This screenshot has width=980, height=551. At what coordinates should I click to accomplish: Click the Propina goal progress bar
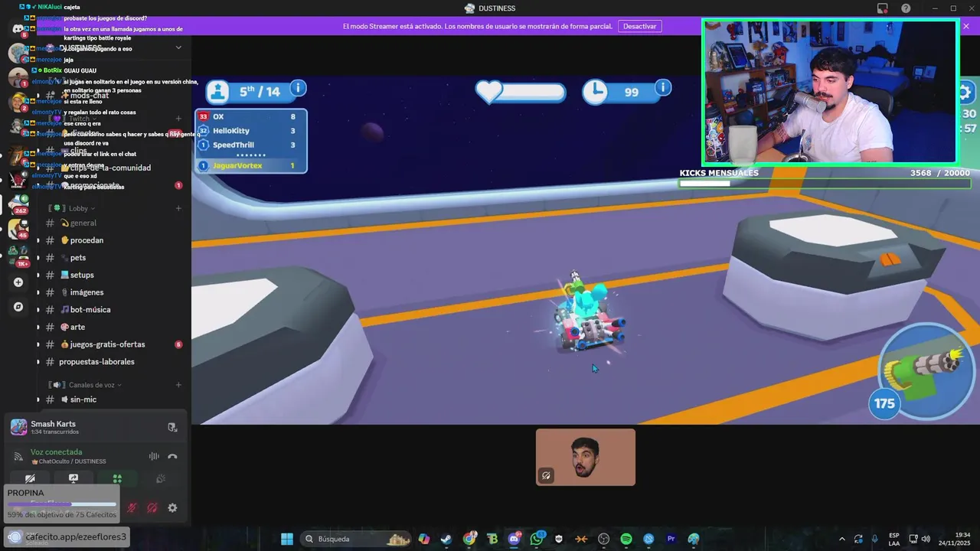62,504
